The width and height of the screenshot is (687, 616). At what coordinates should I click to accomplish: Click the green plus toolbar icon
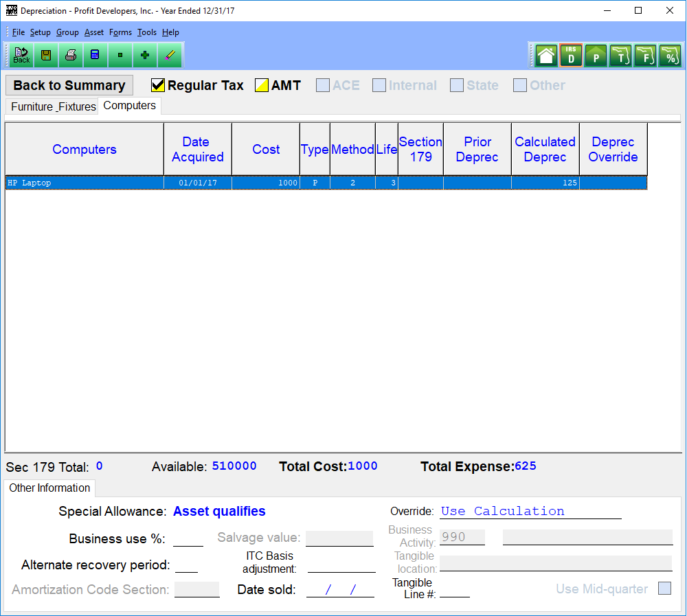coord(144,55)
